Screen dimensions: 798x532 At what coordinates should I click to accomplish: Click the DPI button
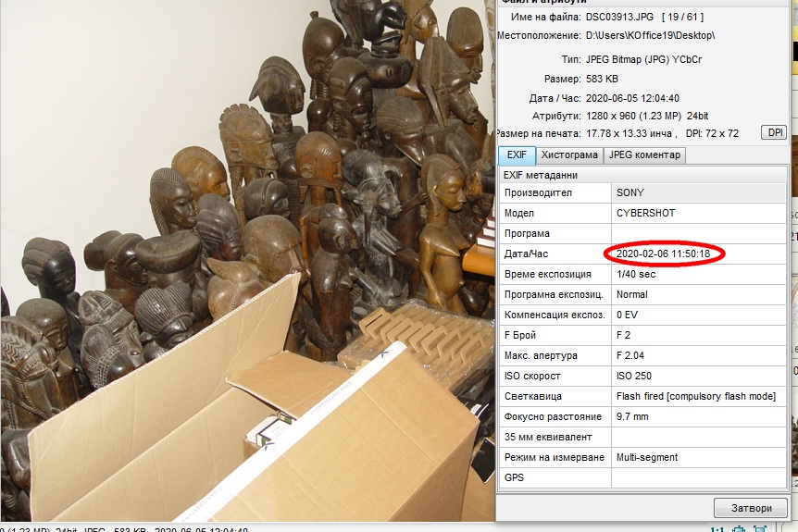point(774,132)
